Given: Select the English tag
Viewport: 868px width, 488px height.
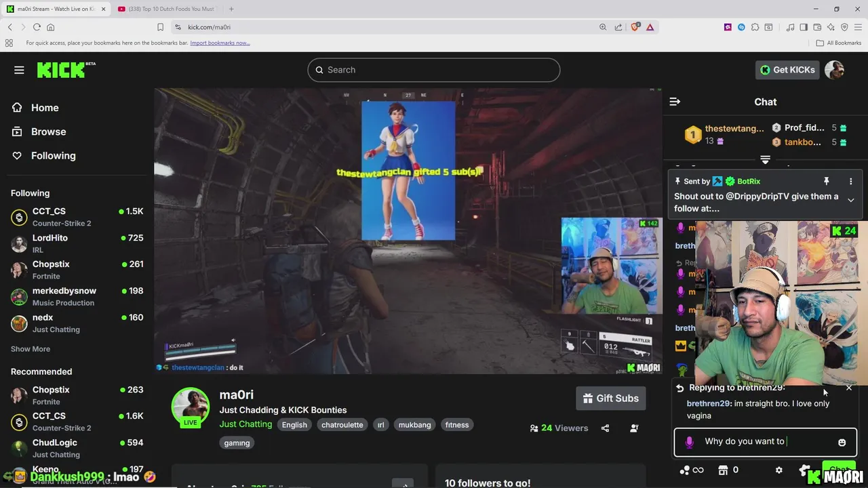Looking at the screenshot, I should tap(294, 425).
